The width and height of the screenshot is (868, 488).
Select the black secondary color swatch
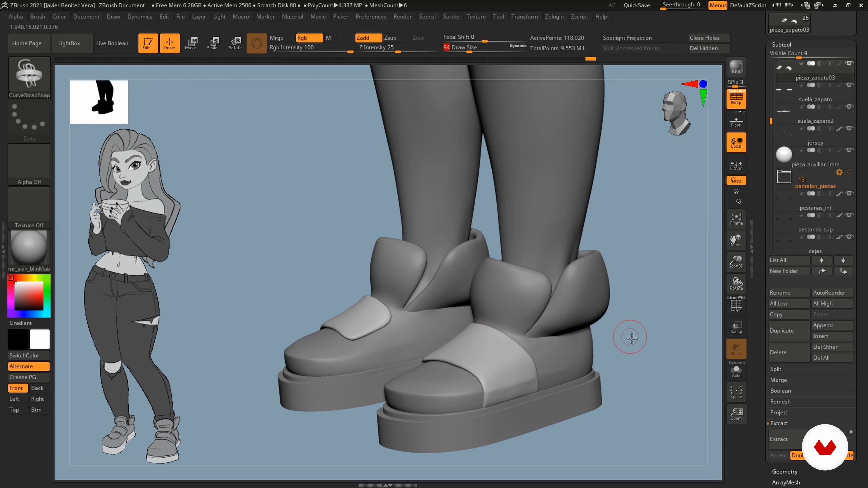click(18, 339)
